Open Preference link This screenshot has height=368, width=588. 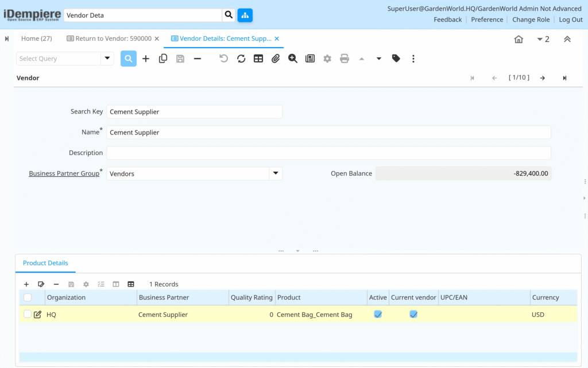[x=487, y=20]
